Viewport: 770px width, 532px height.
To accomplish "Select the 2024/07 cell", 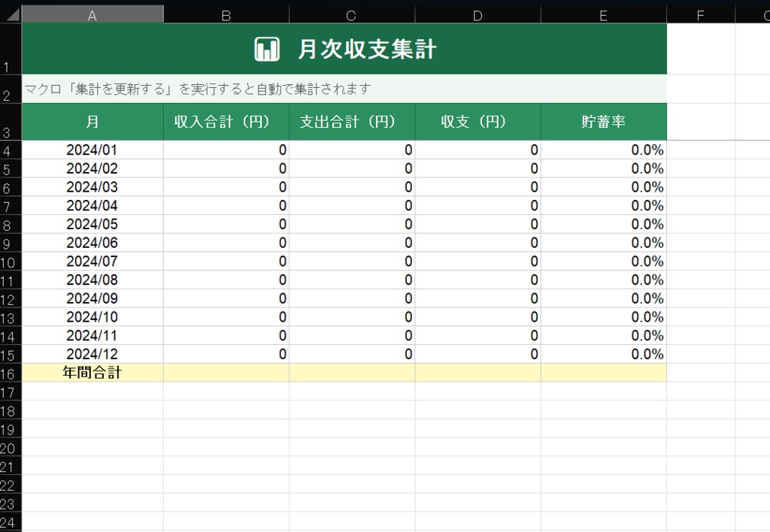I will click(92, 261).
